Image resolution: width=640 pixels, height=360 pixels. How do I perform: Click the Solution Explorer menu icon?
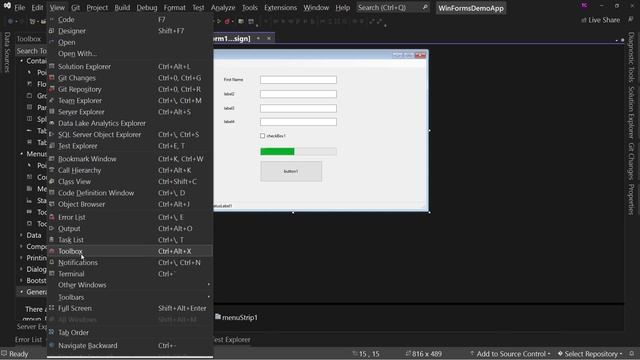pyautogui.click(x=51, y=66)
